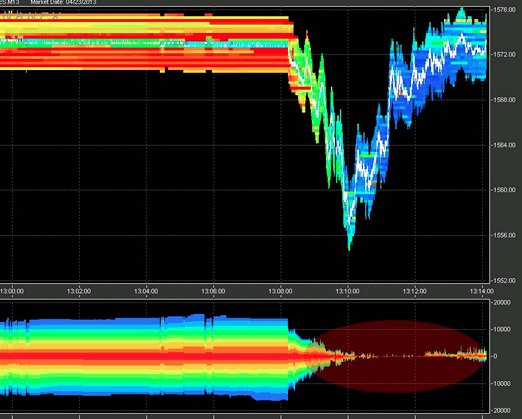Select the 13:08:00 time axis label

[280, 291]
